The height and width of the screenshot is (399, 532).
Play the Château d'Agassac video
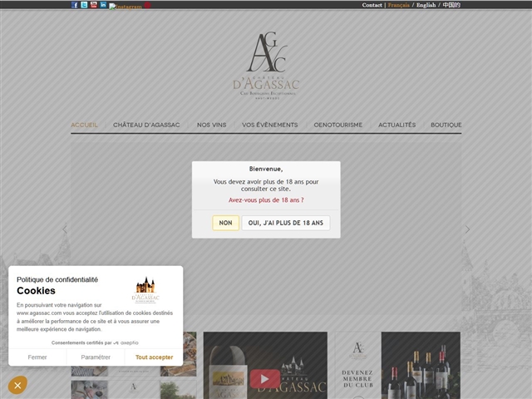265,379
